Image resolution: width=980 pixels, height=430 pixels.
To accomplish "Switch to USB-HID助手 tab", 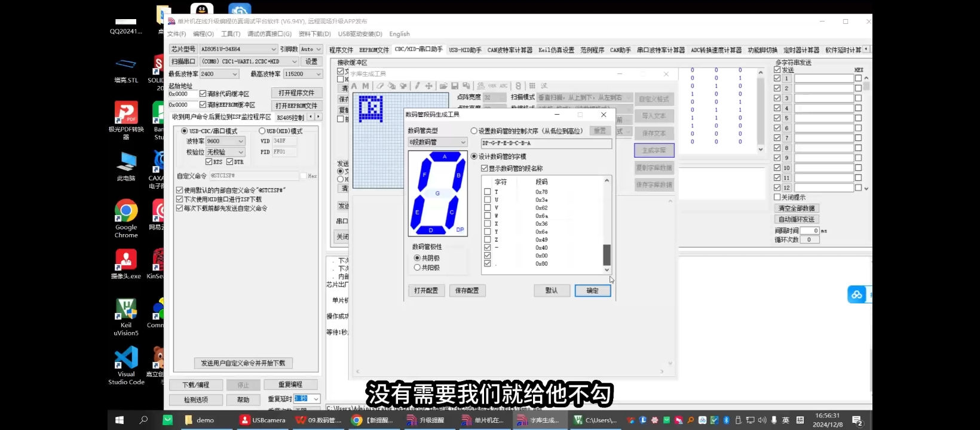I will 465,50.
